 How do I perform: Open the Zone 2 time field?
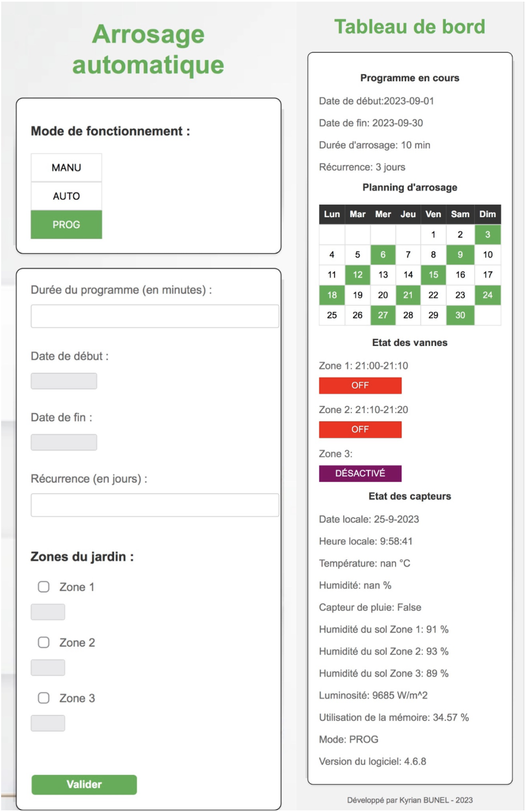[x=48, y=667]
